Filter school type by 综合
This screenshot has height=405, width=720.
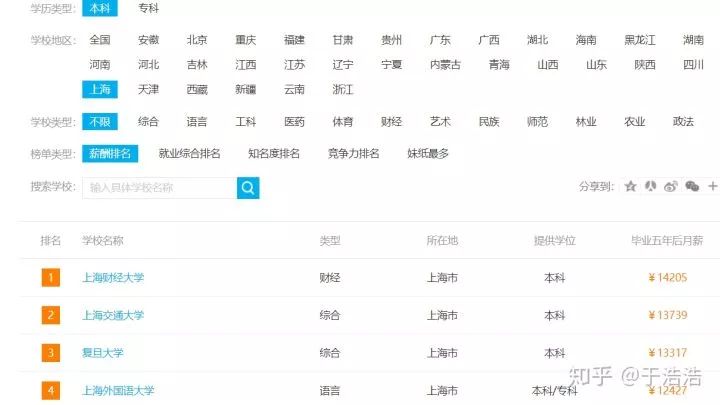(148, 122)
